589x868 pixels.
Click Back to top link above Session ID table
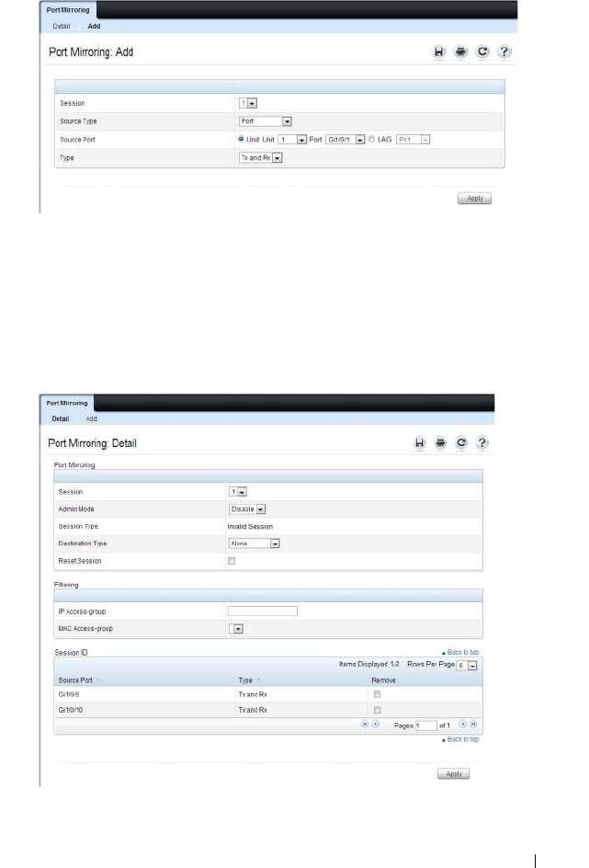460,652
